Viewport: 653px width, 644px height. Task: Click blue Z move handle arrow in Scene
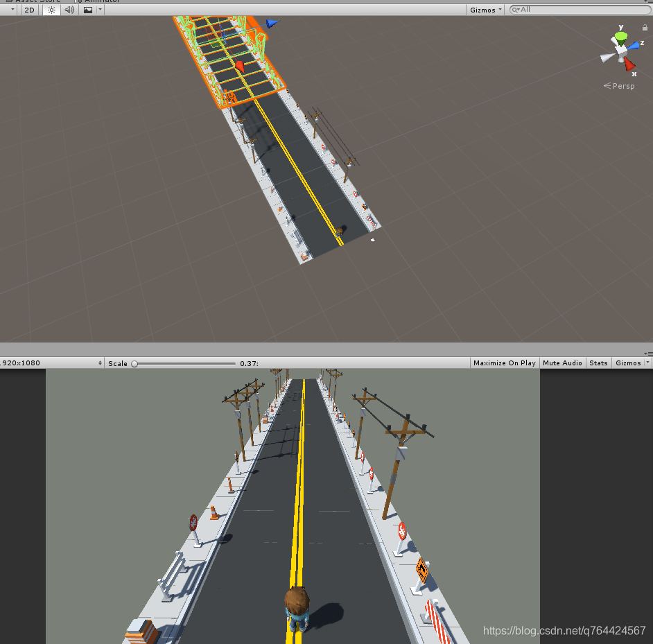coord(272,24)
